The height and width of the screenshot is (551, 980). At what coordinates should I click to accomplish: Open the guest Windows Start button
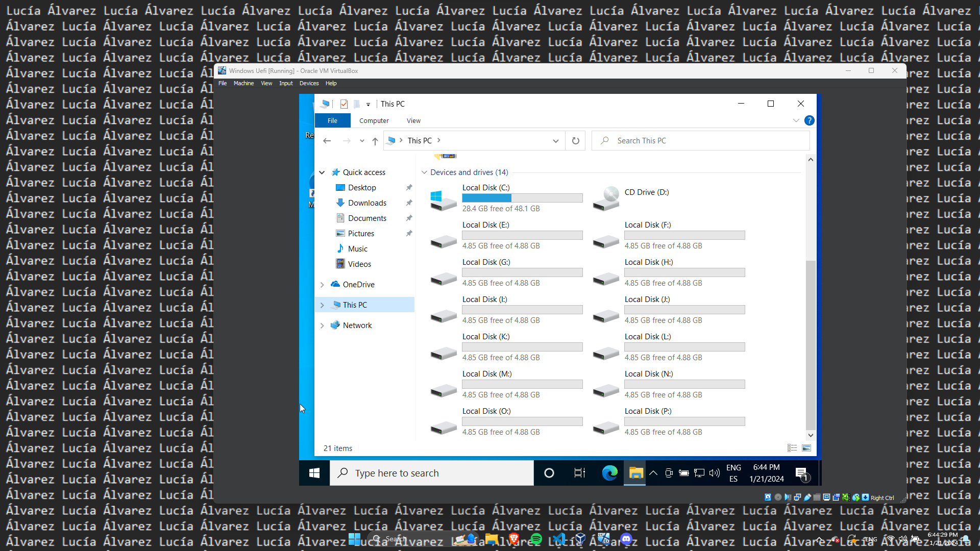(314, 473)
